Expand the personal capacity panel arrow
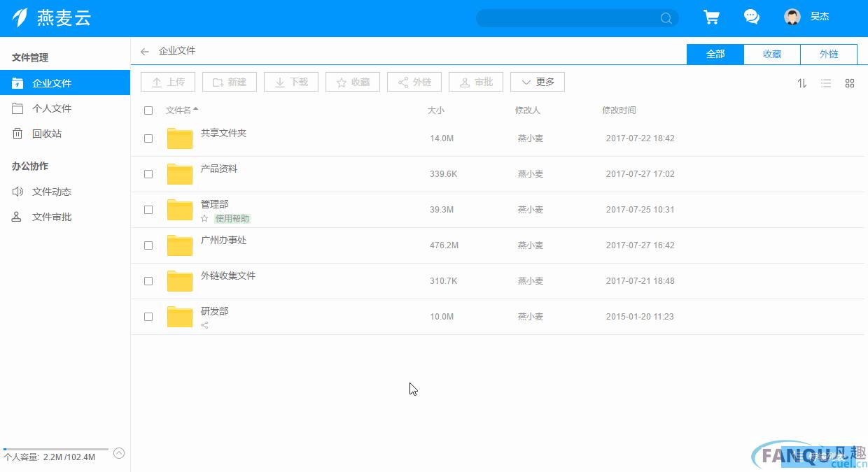Image resolution: width=868 pixels, height=472 pixels. [119, 453]
